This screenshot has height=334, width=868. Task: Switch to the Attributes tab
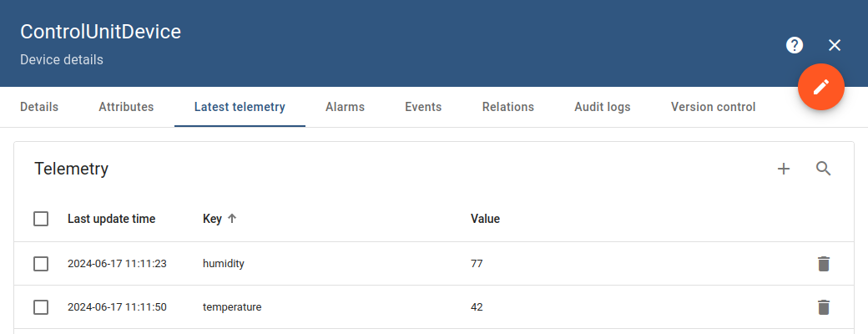tap(126, 107)
